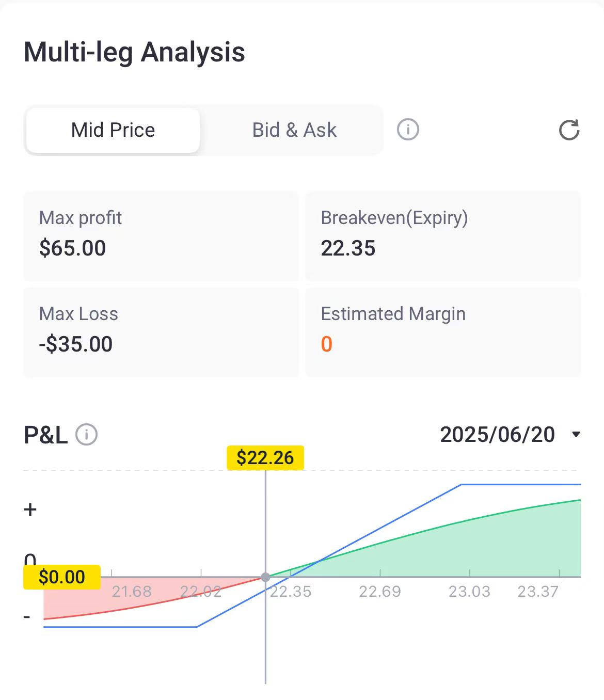604x700 pixels.
Task: Click the info icon next to P&L
Action: 86,435
